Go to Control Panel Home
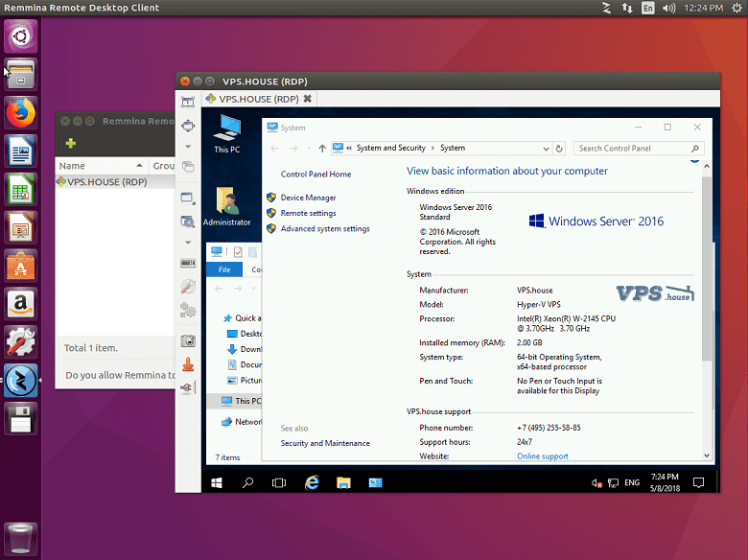The width and height of the screenshot is (748, 560). click(x=316, y=175)
